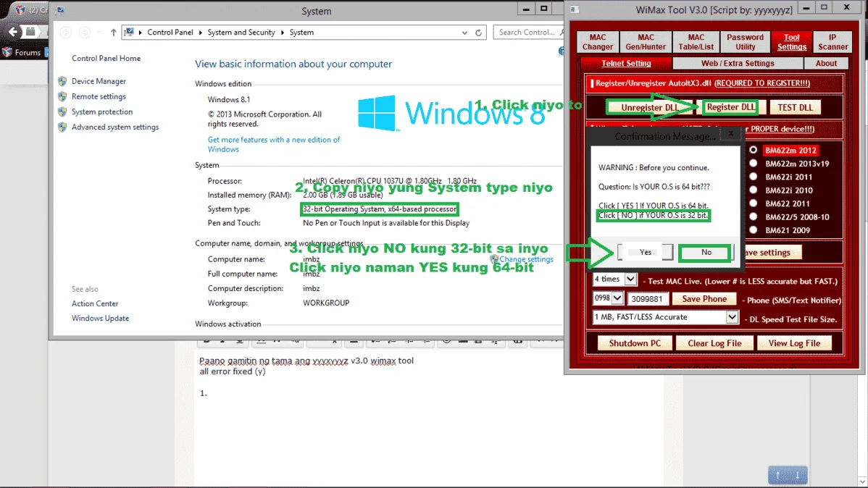Click the Shutdown PC button
Image resolution: width=868 pixels, height=488 pixels.
click(x=635, y=343)
